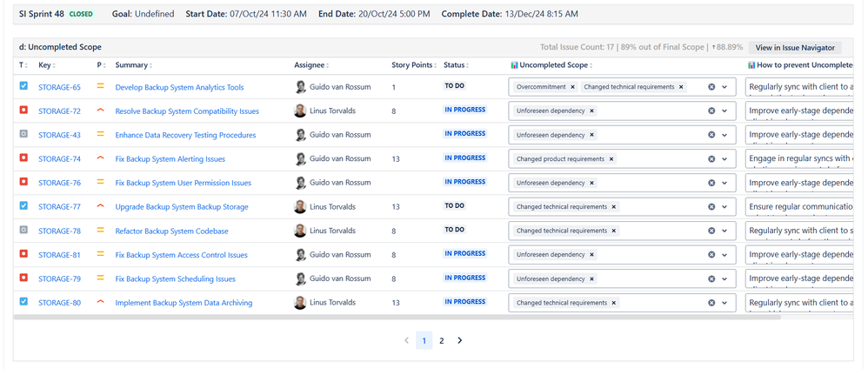The image size is (868, 369).
Task: Open Uncompleted Scope dropdown for STORAGE-65
Action: tap(724, 87)
